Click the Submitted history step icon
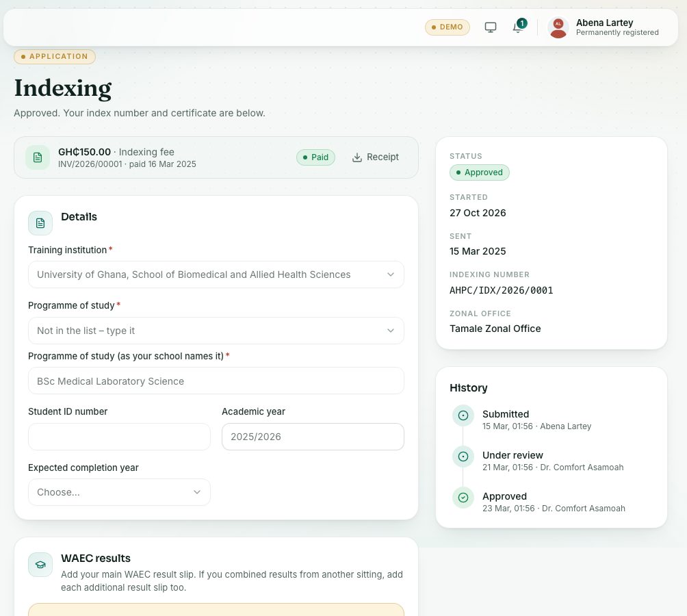The width and height of the screenshot is (687, 616). tap(463, 415)
